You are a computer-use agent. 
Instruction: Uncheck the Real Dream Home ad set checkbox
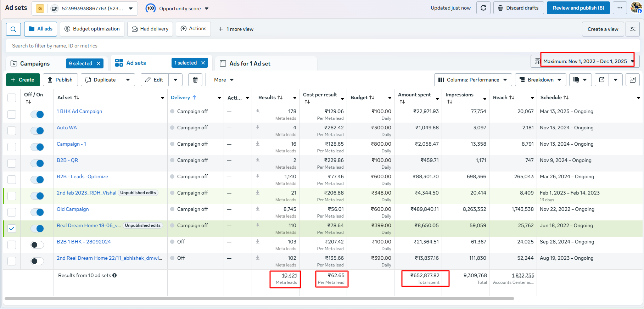tap(12, 229)
